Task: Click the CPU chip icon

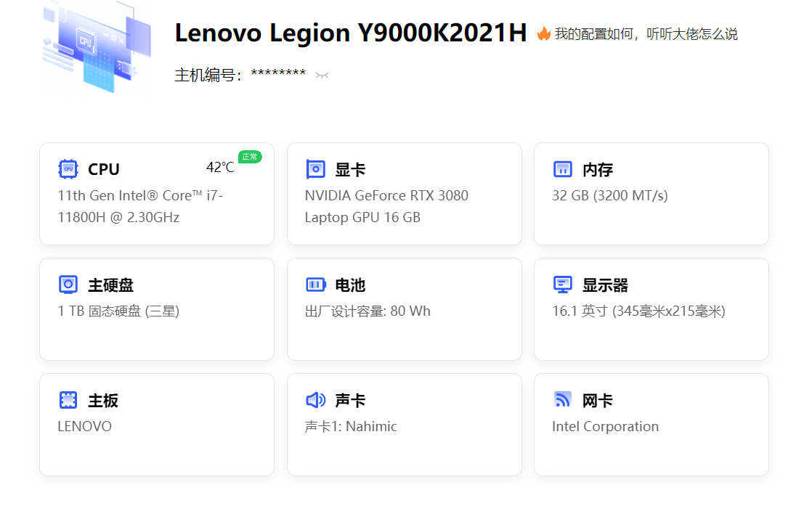Action: pos(68,169)
